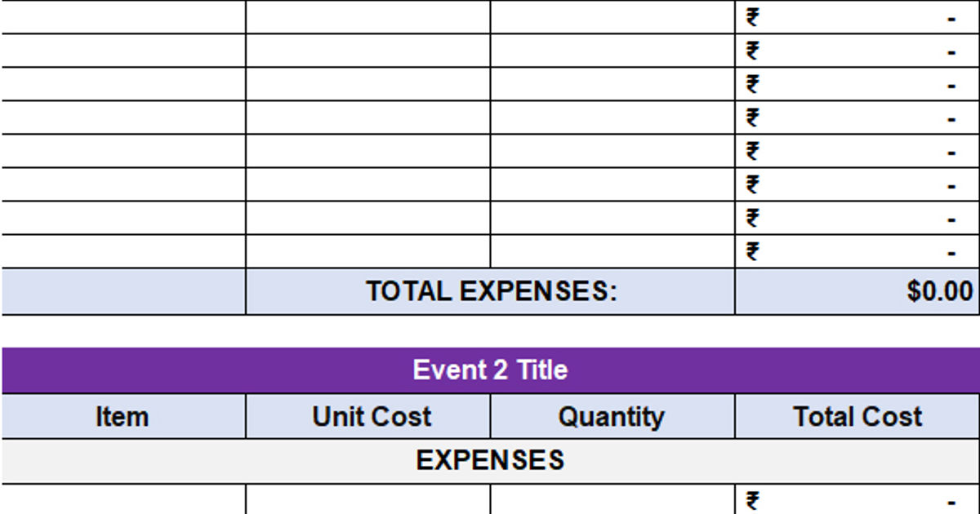
Task: Select the "Total Cost" column header
Action: (x=857, y=417)
